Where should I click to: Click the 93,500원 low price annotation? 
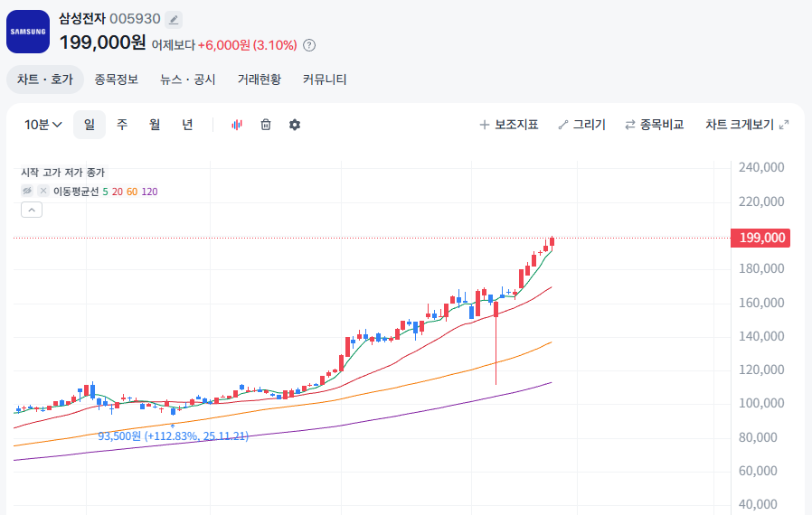pyautogui.click(x=174, y=436)
